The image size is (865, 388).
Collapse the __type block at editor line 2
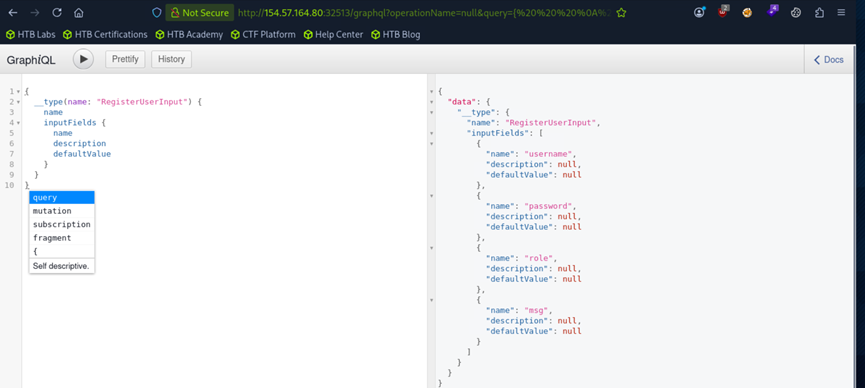(x=18, y=102)
